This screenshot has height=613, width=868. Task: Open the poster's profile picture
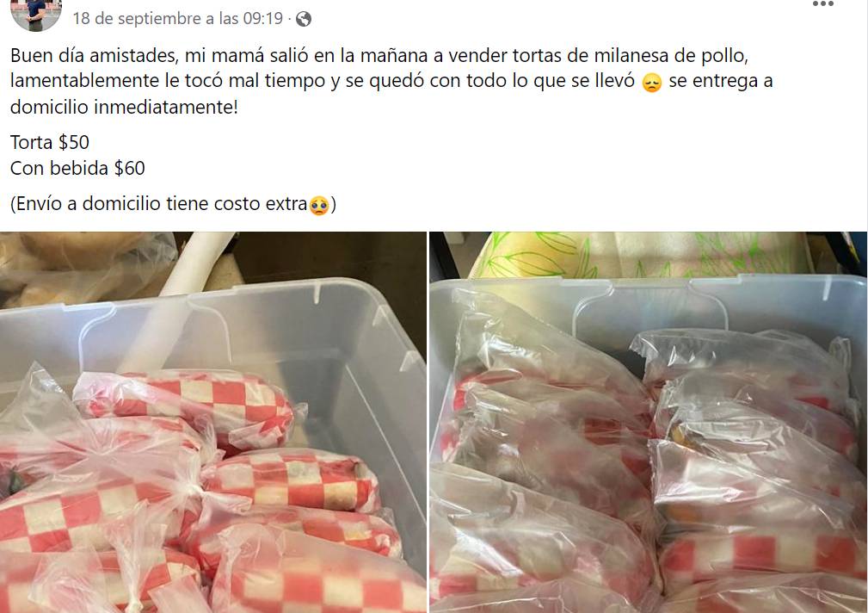coord(36,14)
